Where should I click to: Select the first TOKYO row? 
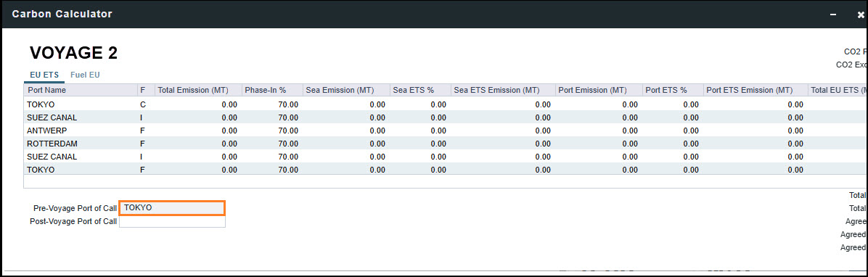tap(446, 104)
